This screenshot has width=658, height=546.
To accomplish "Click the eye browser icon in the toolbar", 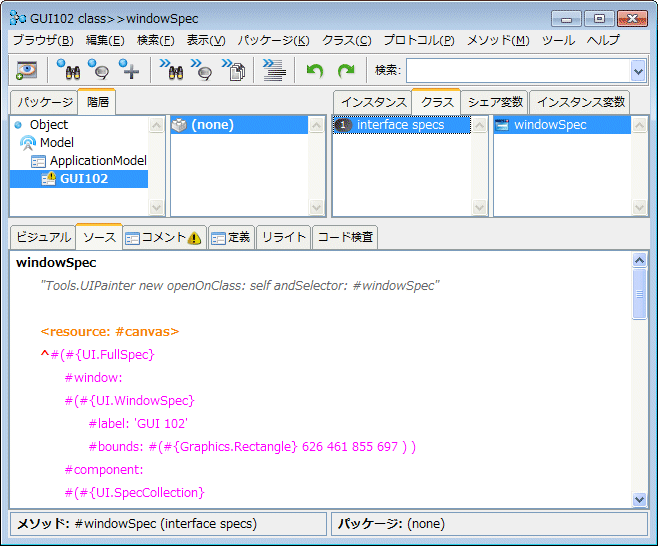I will point(26,70).
